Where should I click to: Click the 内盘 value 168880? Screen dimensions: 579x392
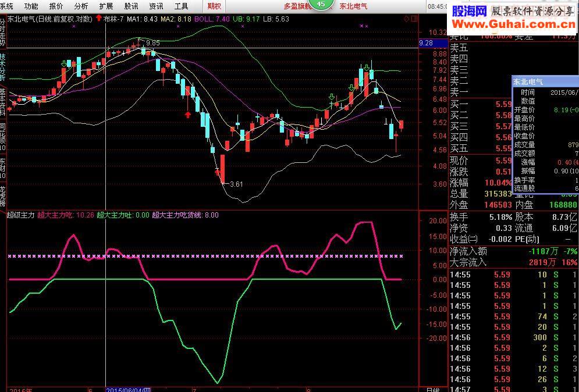click(563, 205)
